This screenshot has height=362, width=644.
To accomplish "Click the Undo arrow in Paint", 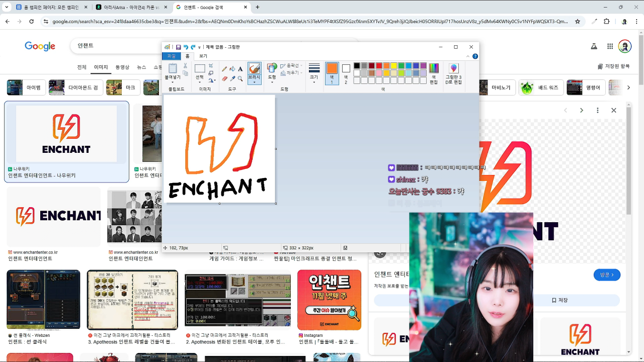I will [x=186, y=47].
